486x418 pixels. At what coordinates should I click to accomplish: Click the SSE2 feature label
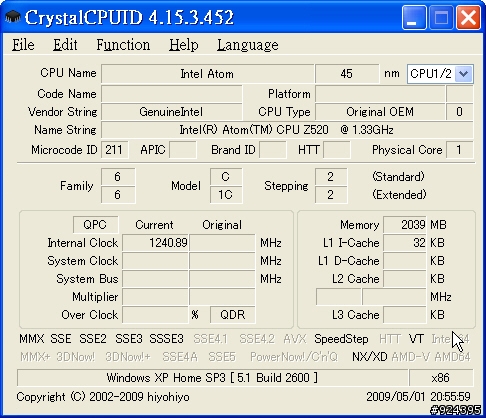point(93,339)
